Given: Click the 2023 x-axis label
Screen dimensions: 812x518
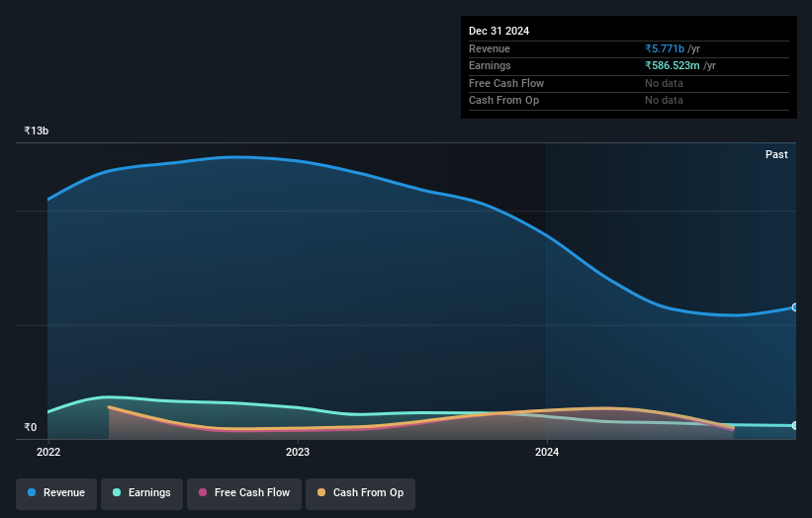Looking at the screenshot, I should pyautogui.click(x=298, y=453).
